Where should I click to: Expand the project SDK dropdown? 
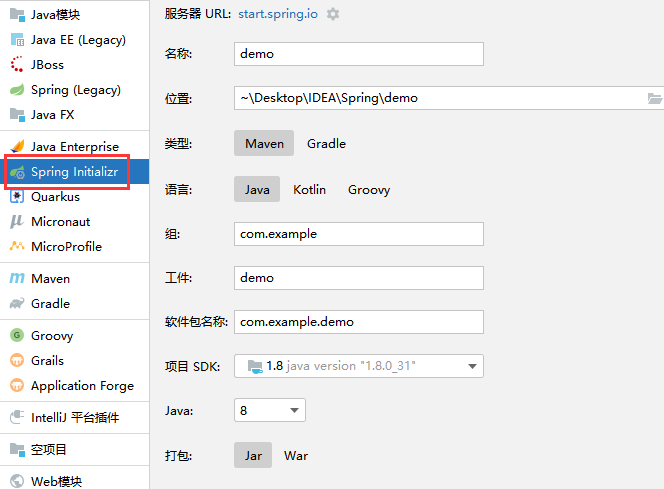473,367
